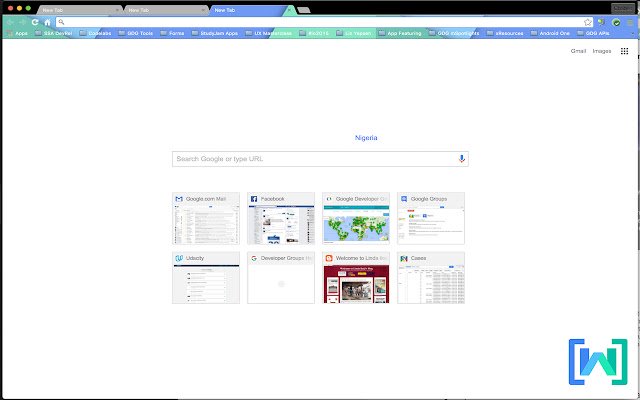Expand the GDG Tools bookmark folder
This screenshot has height=400, width=640.
pos(136,33)
